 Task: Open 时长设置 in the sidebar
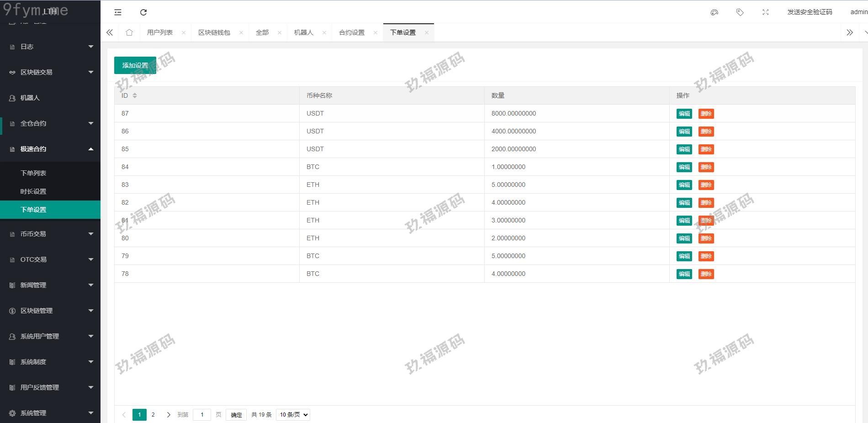tap(33, 191)
